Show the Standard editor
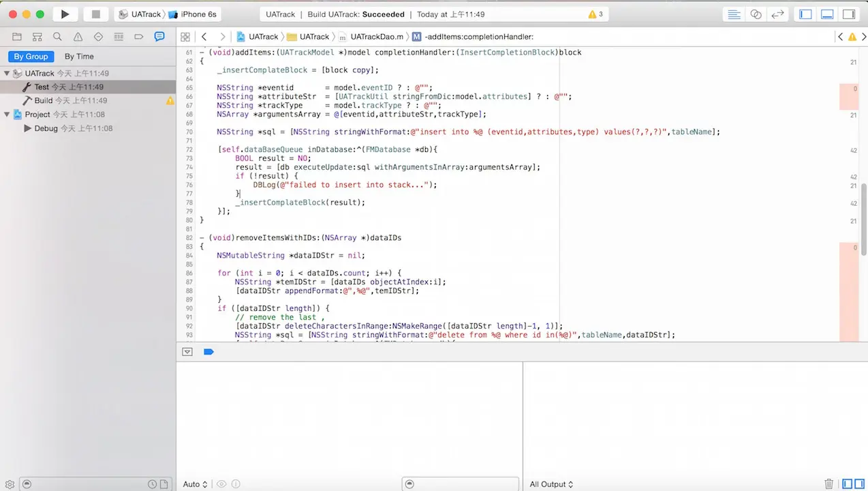This screenshot has height=491, width=868. coord(734,14)
